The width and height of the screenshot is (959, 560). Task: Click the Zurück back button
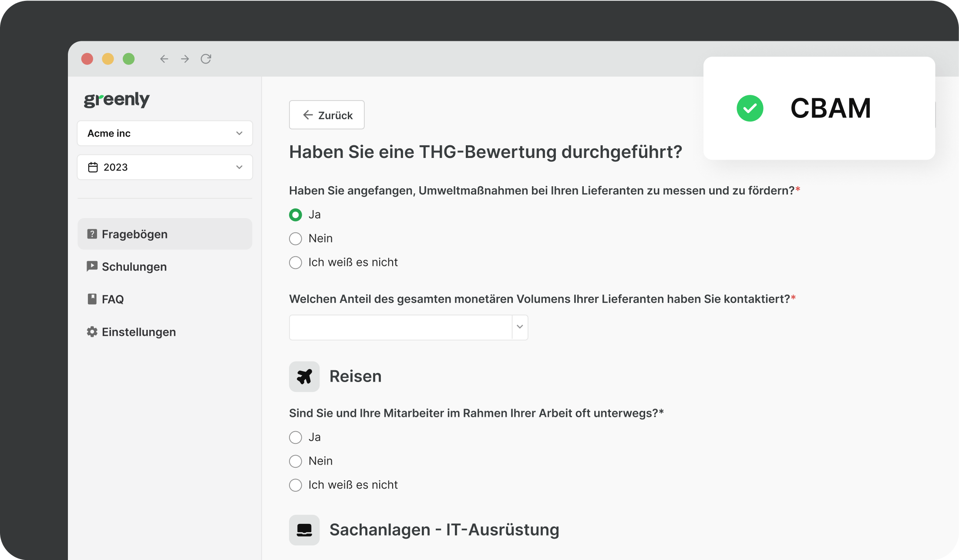tap(327, 115)
